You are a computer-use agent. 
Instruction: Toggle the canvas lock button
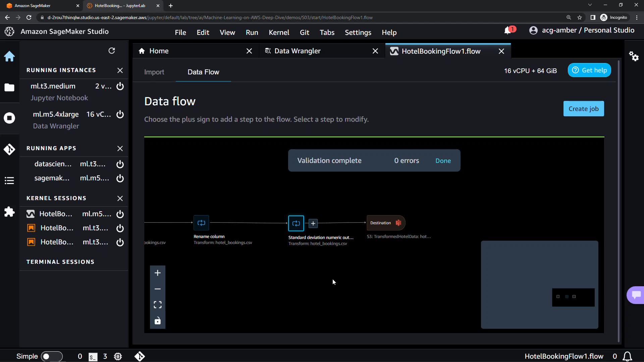(x=158, y=321)
